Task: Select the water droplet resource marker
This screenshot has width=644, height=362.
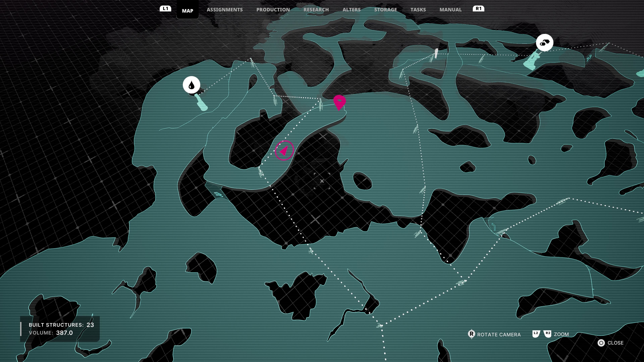Action: click(x=191, y=85)
